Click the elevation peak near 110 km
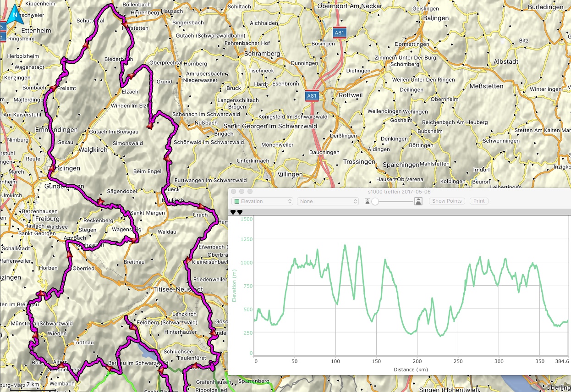 pos(345,246)
